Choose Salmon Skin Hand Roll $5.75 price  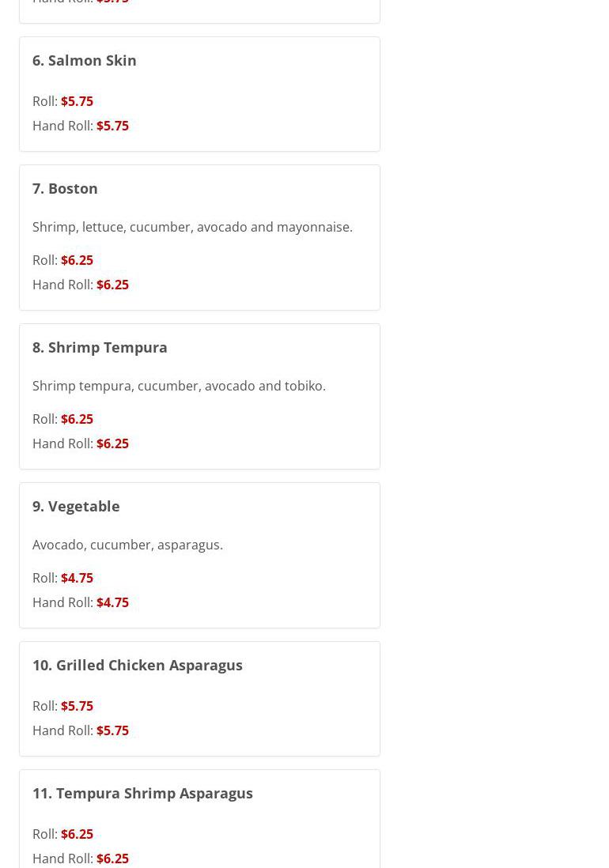[112, 126]
